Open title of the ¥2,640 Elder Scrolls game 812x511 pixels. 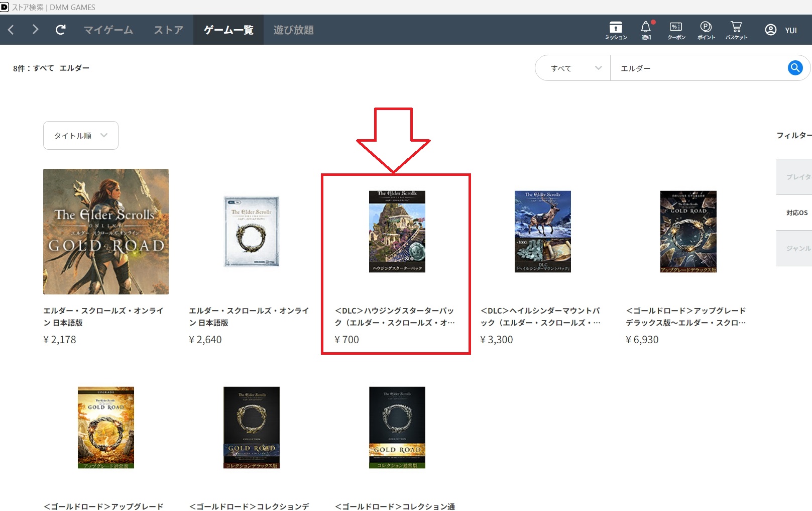tap(249, 317)
